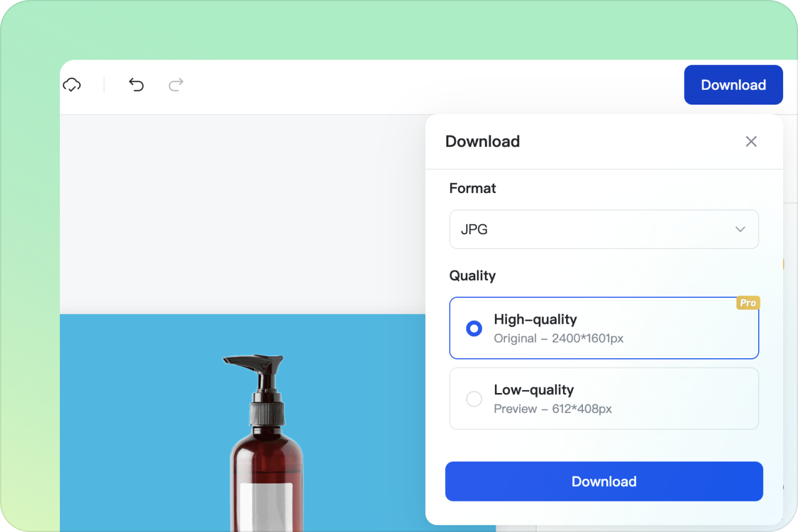Redo the last undone edit
Viewport: 798px width, 532px height.
click(176, 85)
